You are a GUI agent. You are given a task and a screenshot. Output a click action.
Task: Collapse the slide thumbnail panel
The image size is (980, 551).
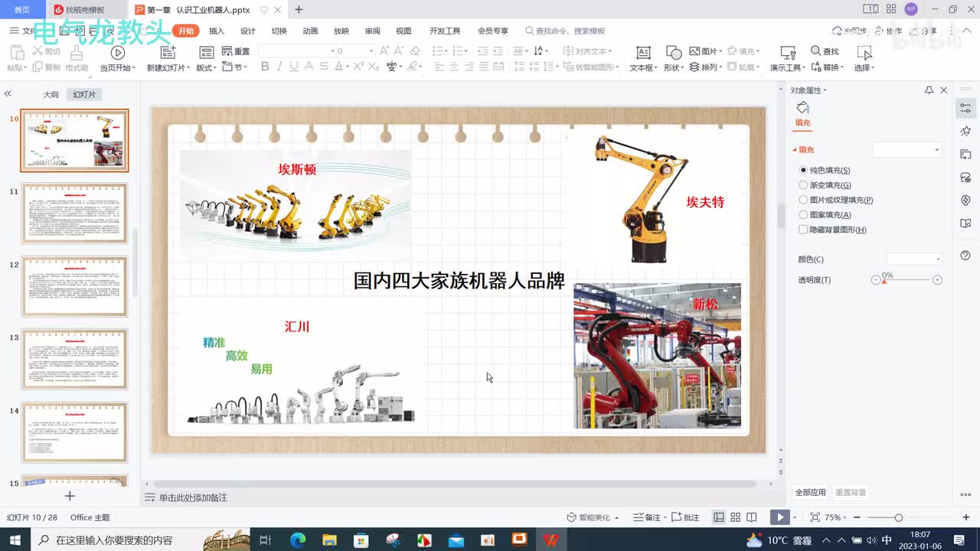pyautogui.click(x=8, y=93)
